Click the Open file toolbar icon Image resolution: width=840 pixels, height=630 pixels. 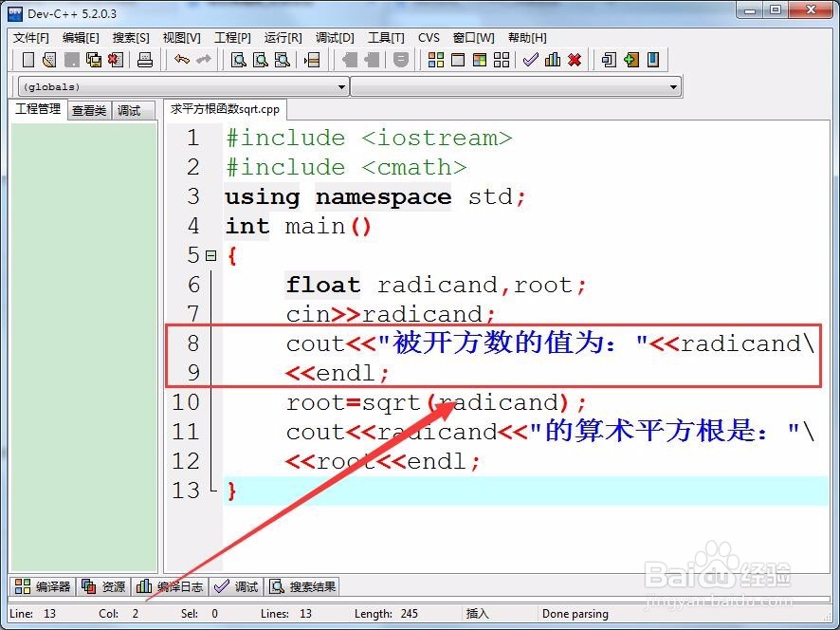click(49, 60)
